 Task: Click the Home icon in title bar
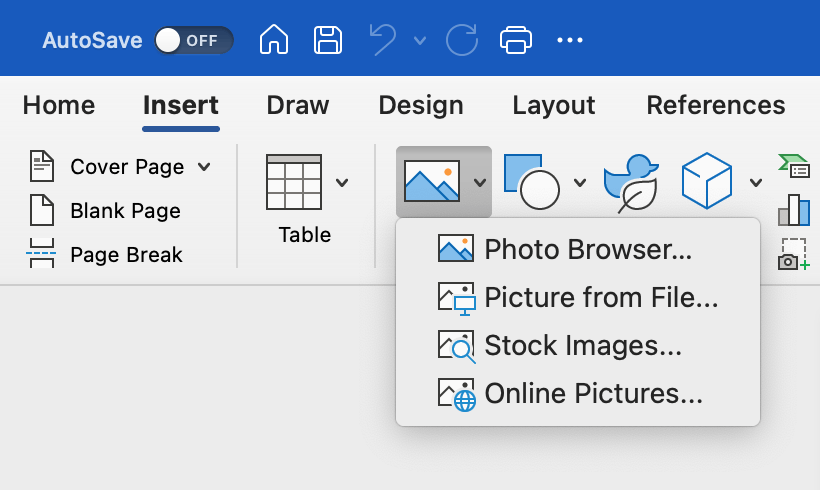(274, 40)
